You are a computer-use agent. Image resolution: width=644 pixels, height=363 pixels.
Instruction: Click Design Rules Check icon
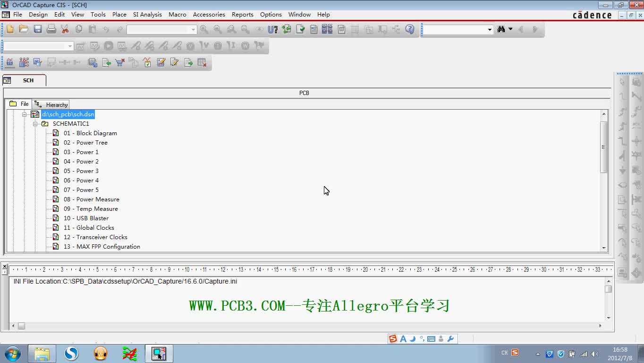click(x=300, y=29)
